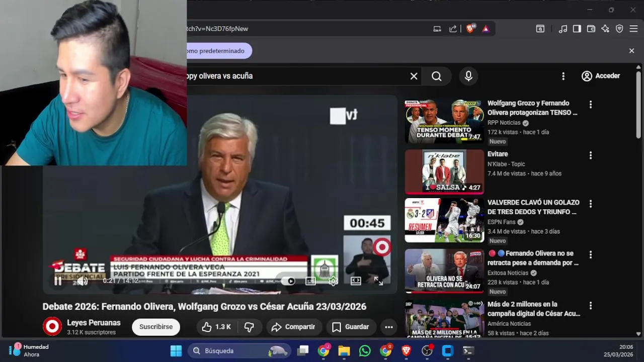Open YouTube settings three-dot menu
Image resolution: width=644 pixels, height=362 pixels.
point(563,76)
